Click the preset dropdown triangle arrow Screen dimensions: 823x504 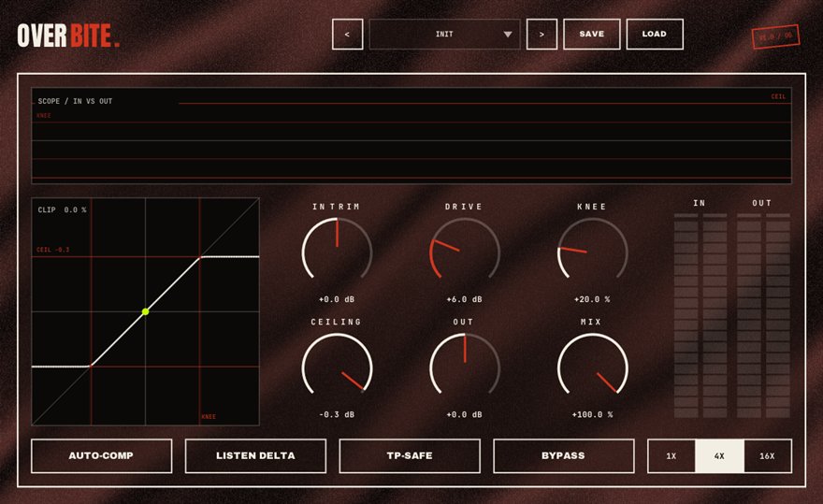click(508, 34)
